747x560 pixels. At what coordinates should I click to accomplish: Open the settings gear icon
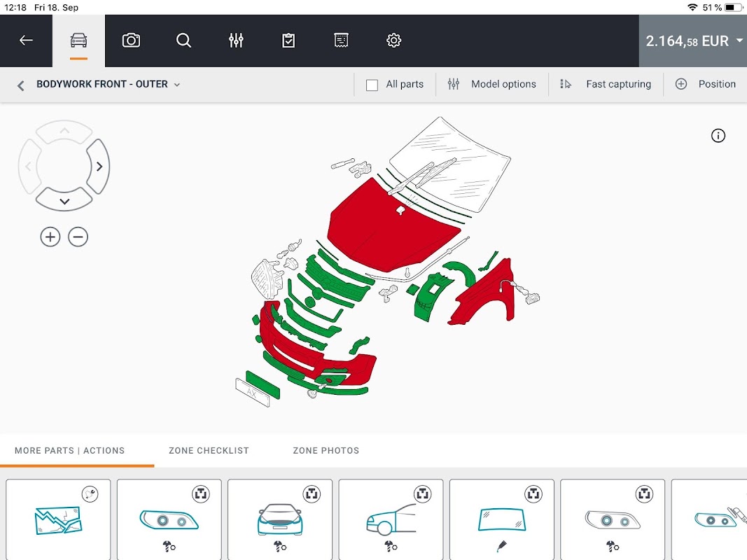click(x=393, y=41)
